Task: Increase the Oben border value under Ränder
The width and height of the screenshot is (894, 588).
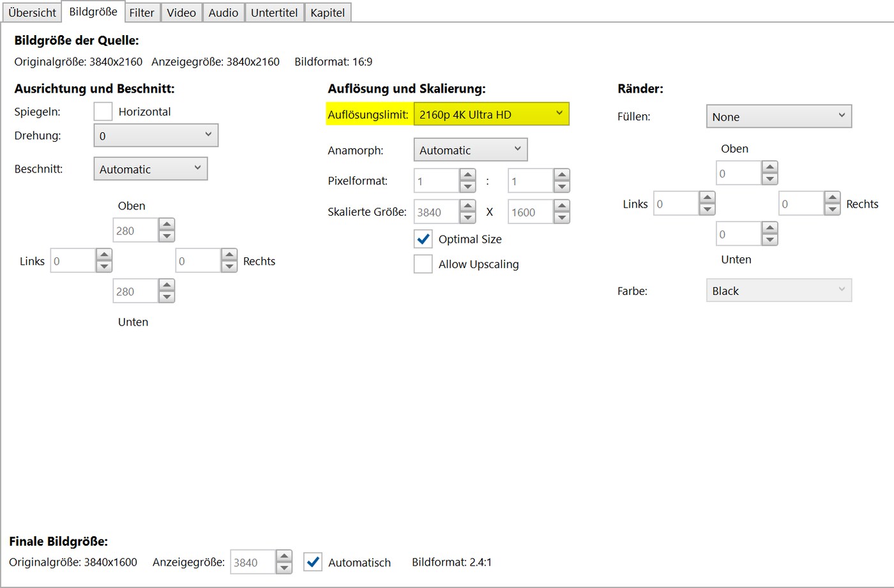Action: [x=769, y=167]
